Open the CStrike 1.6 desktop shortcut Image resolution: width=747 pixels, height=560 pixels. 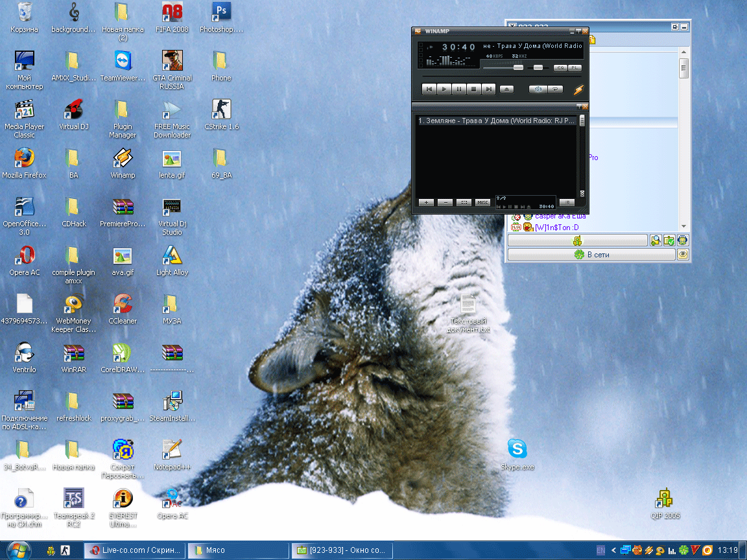coord(221,110)
